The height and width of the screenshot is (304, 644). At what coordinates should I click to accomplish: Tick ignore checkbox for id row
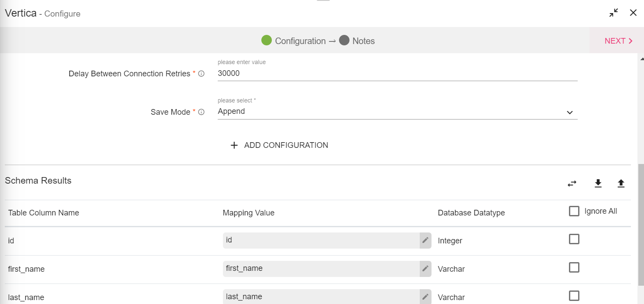click(574, 239)
